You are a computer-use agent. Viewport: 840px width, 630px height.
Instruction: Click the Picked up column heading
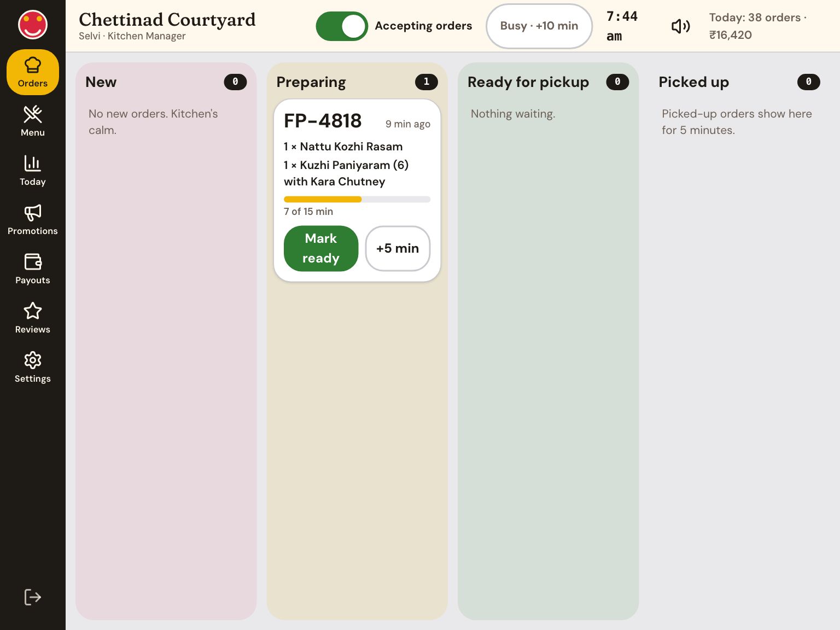[693, 82]
